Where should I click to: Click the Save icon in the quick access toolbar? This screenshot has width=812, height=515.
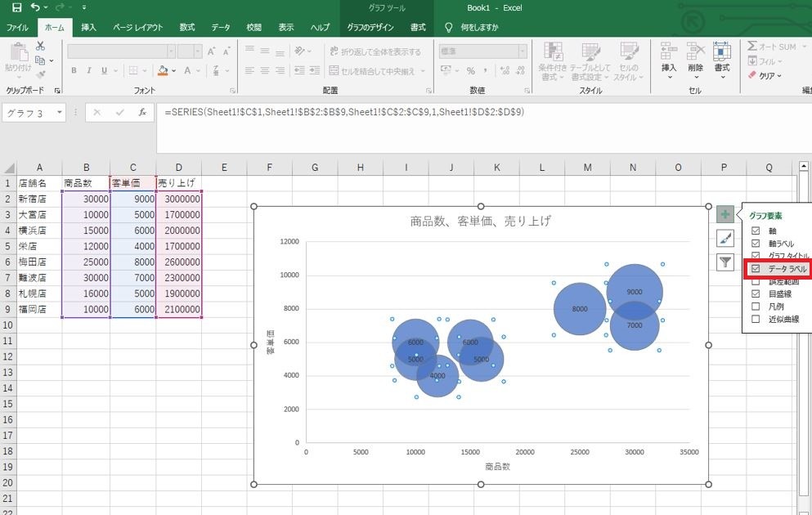click(17, 7)
